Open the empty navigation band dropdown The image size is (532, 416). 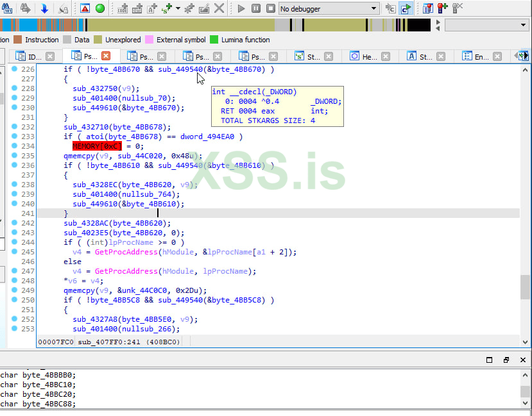[487, 25]
